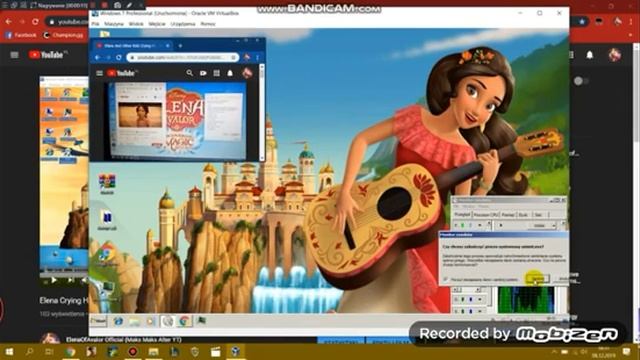Reload the host Chrome page
The width and height of the screenshot is (640, 360).
click(x=36, y=22)
